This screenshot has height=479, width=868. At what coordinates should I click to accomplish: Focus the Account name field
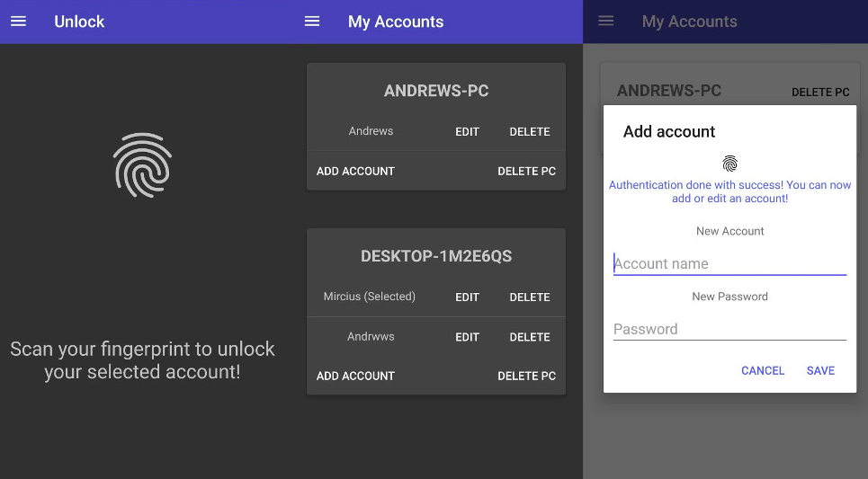[x=729, y=264]
